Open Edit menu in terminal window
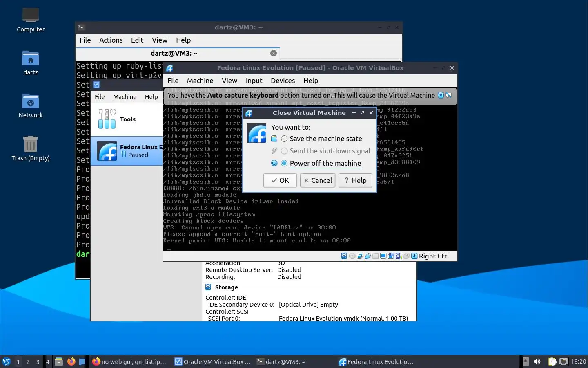The width and height of the screenshot is (588, 368). (137, 40)
